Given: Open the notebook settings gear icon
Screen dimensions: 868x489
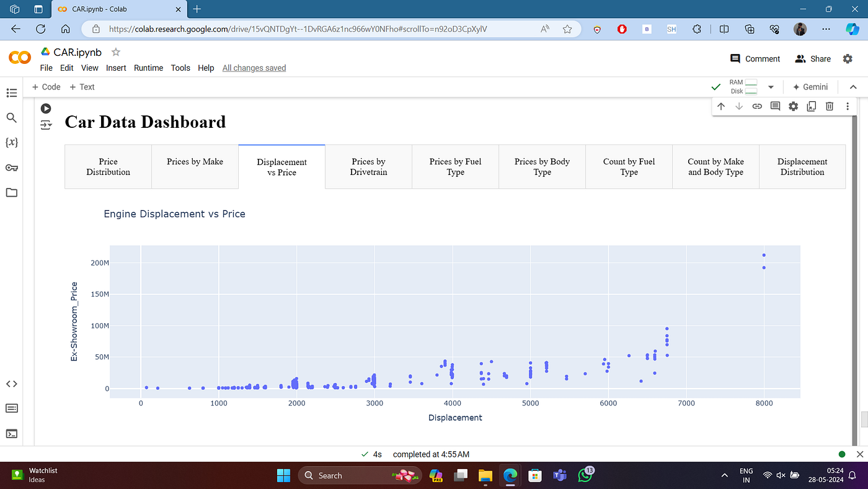Looking at the screenshot, I should pos(848,58).
